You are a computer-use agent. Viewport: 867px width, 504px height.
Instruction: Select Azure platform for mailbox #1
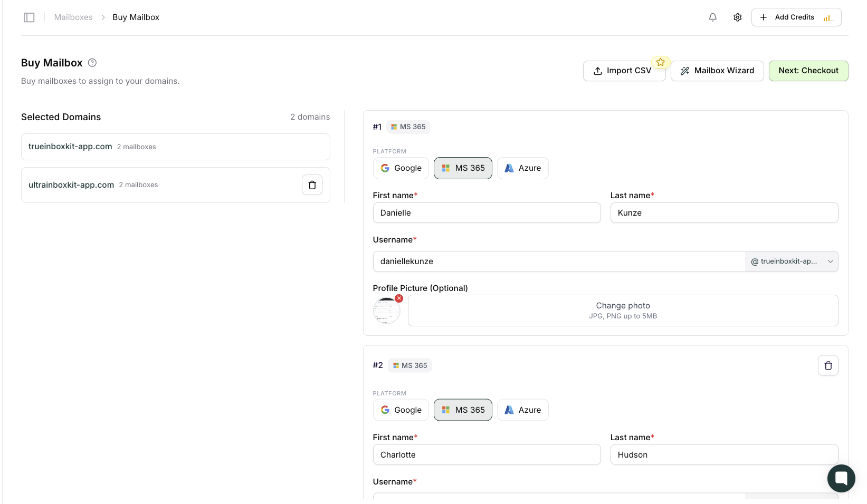[522, 168]
